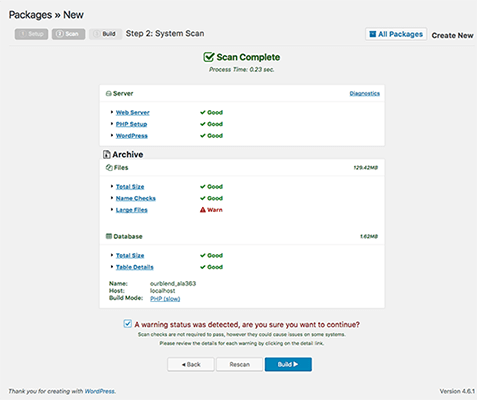Click the green check next to Web Server
This screenshot has height=400, width=477.
click(x=203, y=112)
